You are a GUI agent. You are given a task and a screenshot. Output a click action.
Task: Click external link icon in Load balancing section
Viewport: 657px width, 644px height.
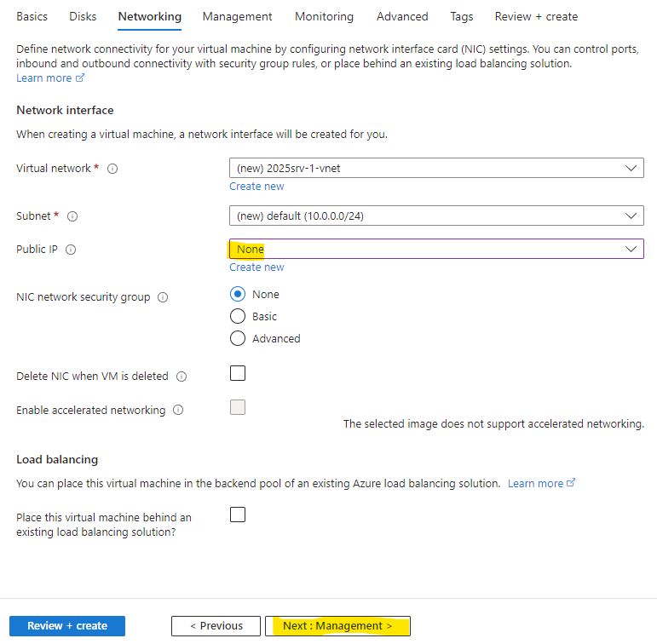(571, 483)
